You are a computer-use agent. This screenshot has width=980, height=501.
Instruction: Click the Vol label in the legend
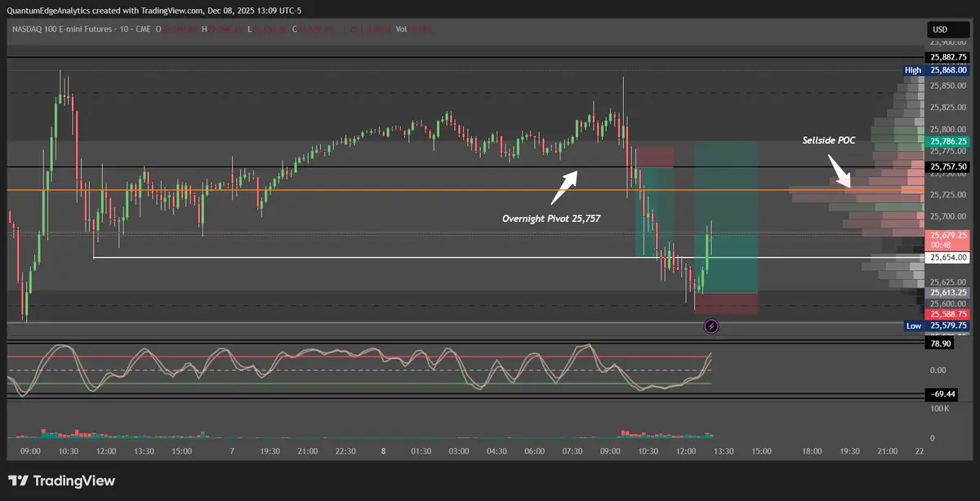pos(401,29)
